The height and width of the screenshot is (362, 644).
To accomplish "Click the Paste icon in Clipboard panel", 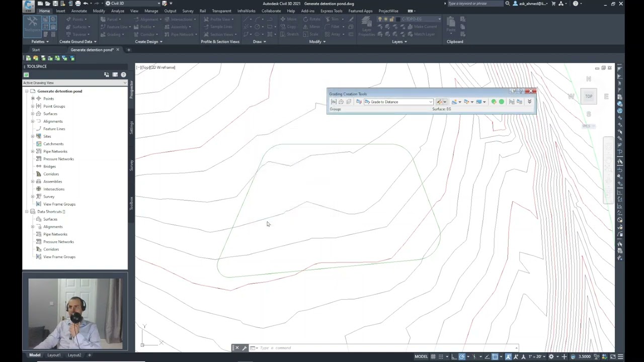I will point(451,24).
